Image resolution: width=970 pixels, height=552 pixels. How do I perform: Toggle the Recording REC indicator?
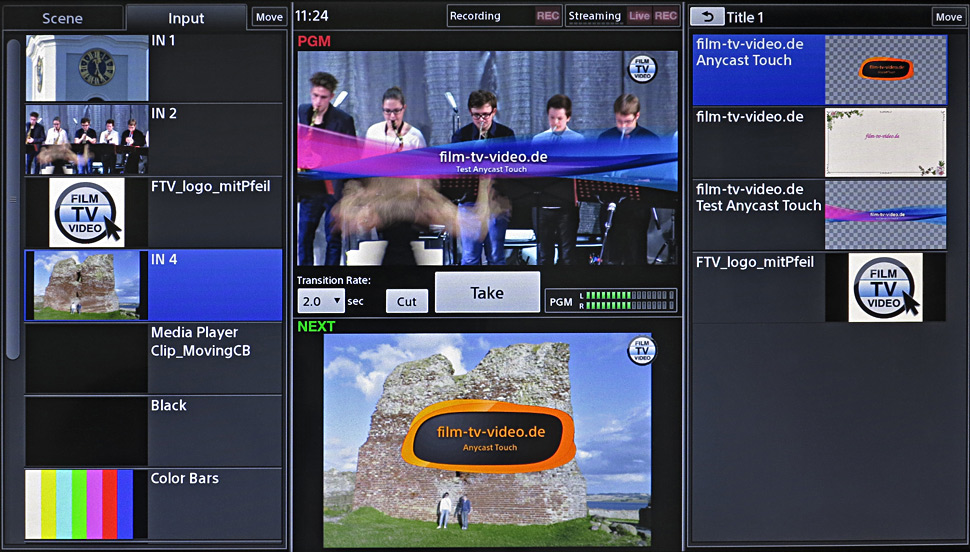click(547, 16)
